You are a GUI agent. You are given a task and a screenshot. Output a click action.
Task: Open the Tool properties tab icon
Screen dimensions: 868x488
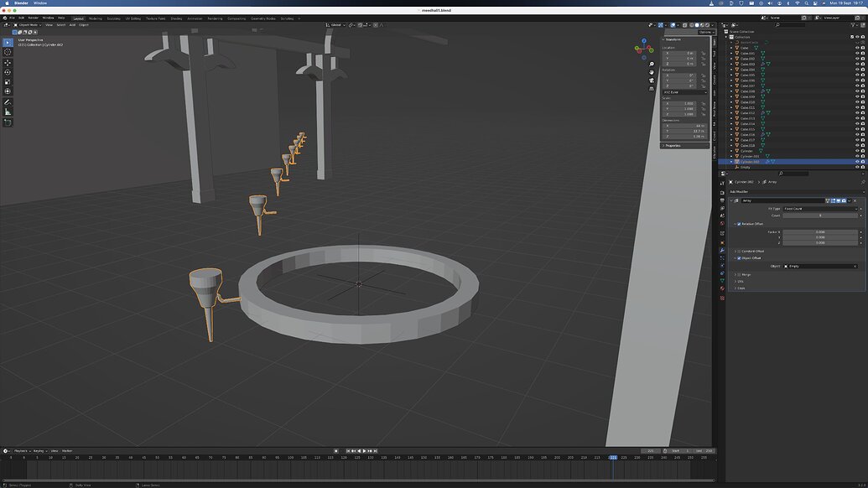pos(722,183)
